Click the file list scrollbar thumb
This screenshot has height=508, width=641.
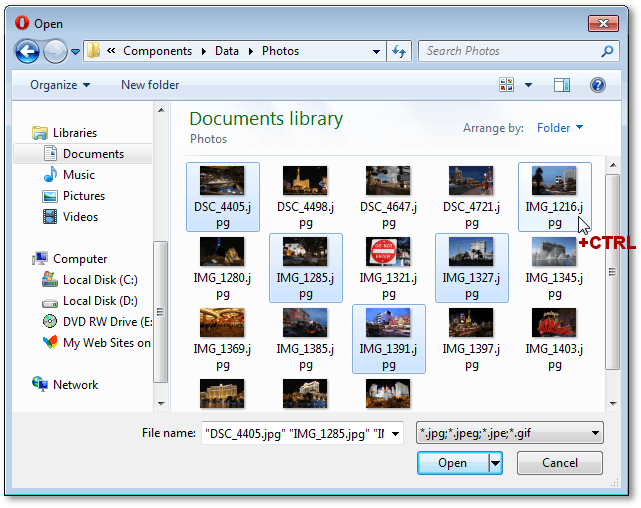[612, 272]
